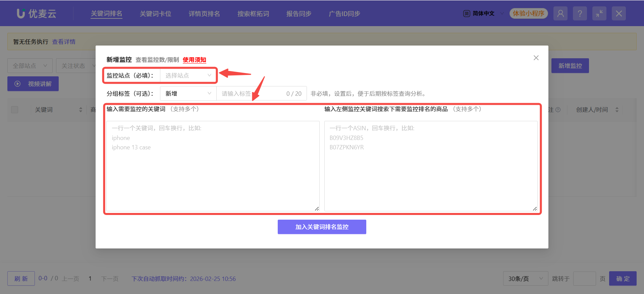Expand the 全部站点 filter dropdown
The height and width of the screenshot is (294, 644).
pyautogui.click(x=30, y=66)
